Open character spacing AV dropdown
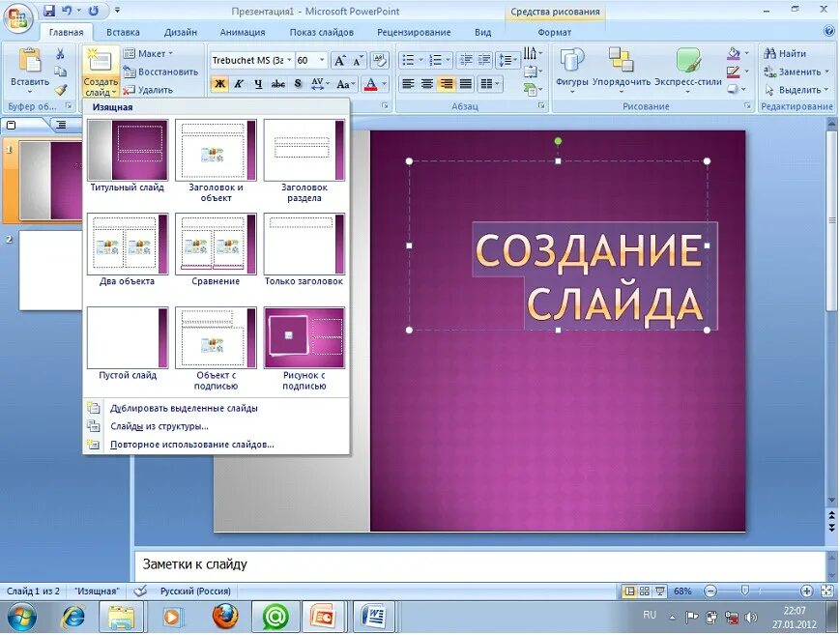The image size is (840, 635). pos(320,84)
